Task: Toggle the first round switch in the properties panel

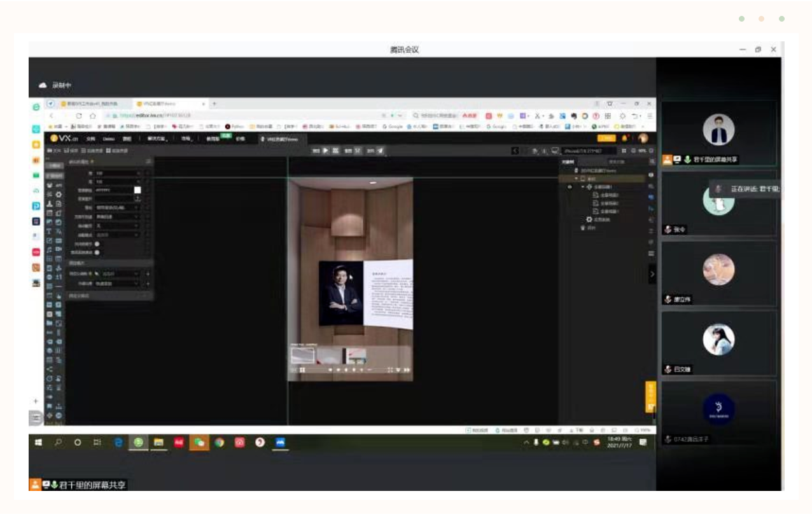Action: pyautogui.click(x=97, y=244)
